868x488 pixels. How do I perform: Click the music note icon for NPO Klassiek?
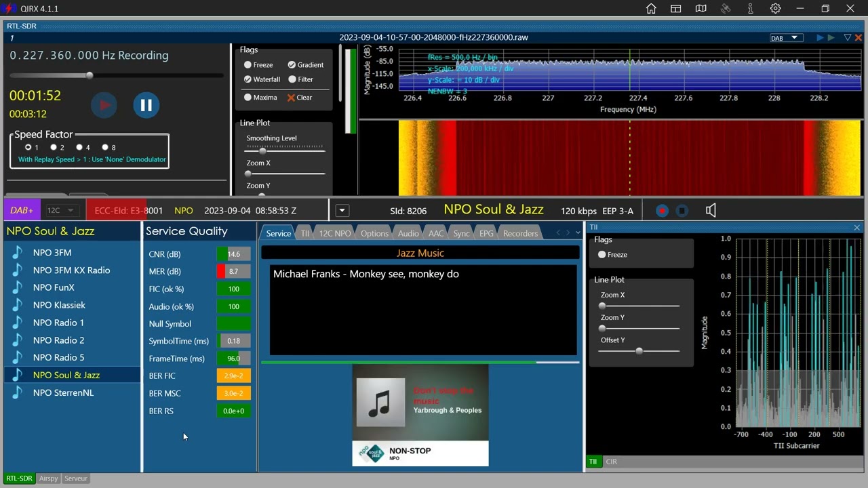coord(18,305)
